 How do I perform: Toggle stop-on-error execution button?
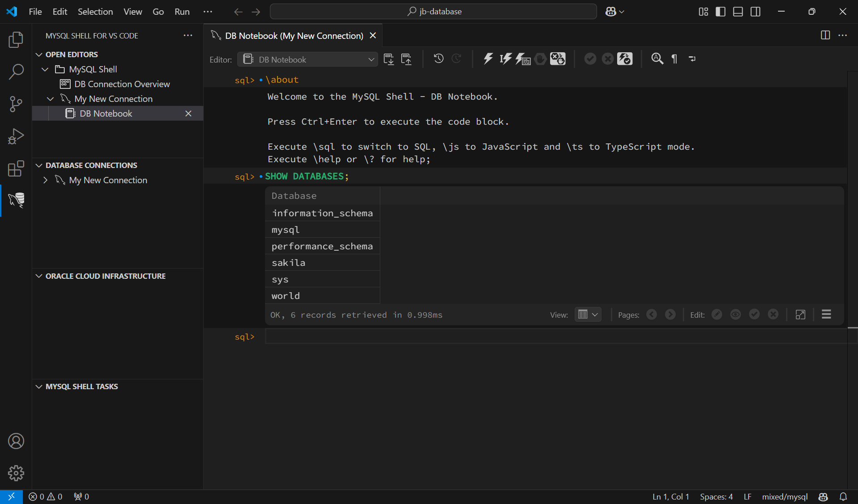558,59
